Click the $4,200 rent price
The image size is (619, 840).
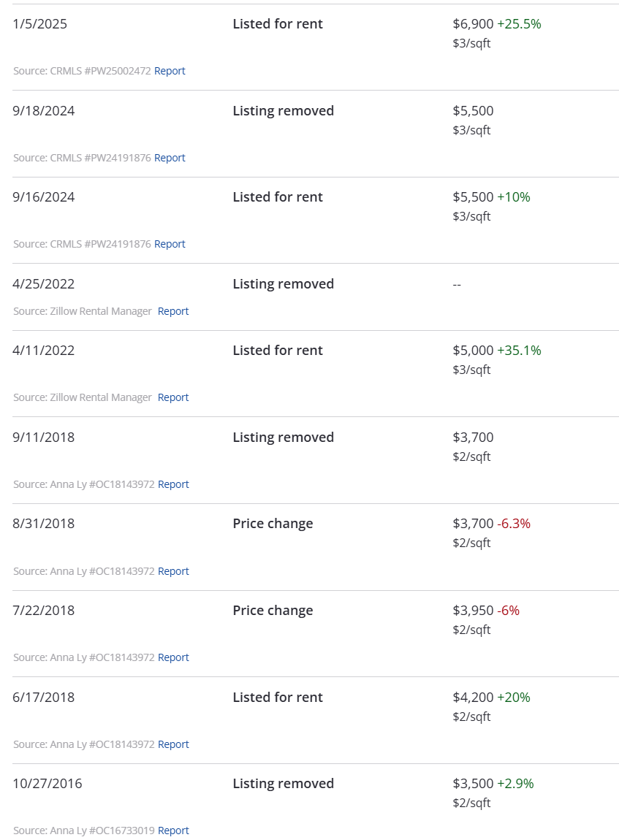pyautogui.click(x=473, y=698)
